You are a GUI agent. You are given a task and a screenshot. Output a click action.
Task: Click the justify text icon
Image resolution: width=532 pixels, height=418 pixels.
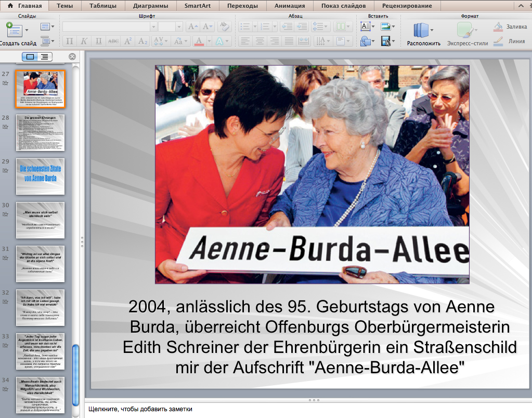tap(289, 41)
